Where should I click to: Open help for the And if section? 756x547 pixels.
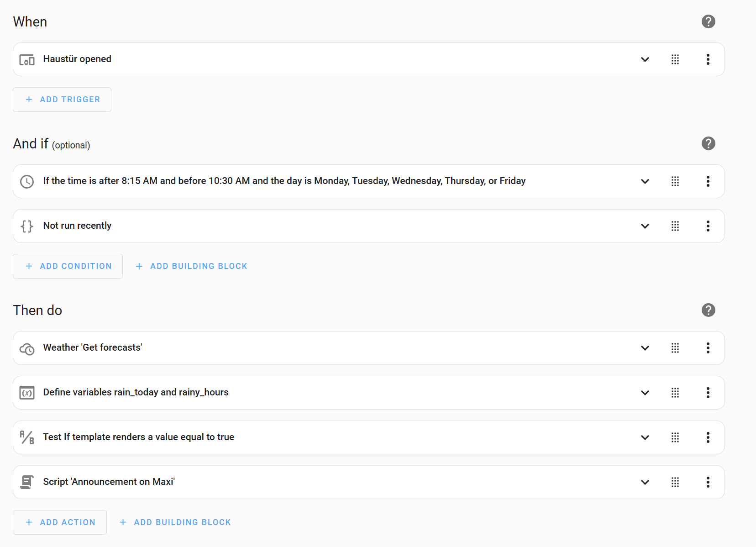click(708, 143)
